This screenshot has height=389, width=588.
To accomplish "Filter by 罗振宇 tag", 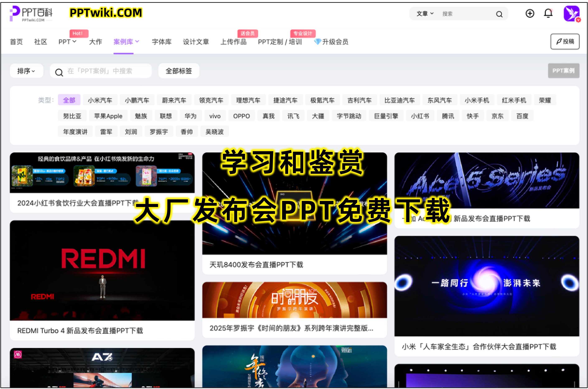I will [159, 132].
